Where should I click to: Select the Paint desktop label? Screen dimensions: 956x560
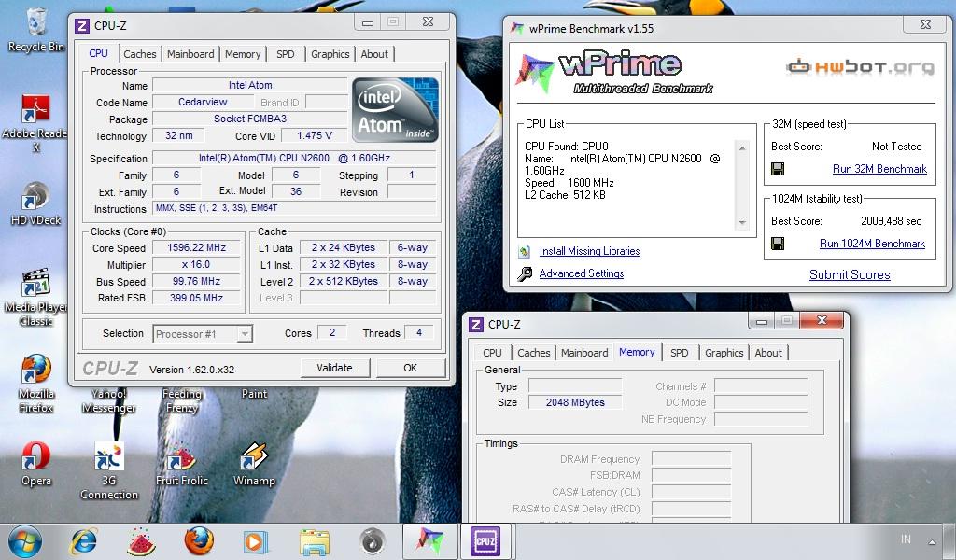(x=254, y=394)
